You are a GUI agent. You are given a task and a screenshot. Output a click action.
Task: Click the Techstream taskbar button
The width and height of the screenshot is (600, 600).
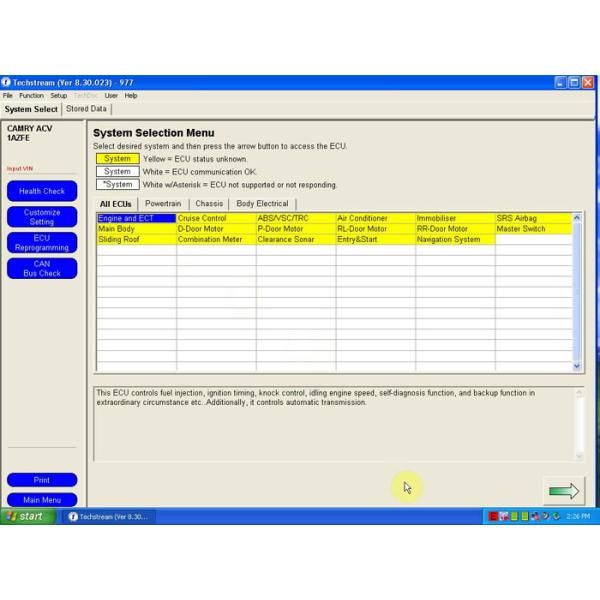(x=108, y=516)
